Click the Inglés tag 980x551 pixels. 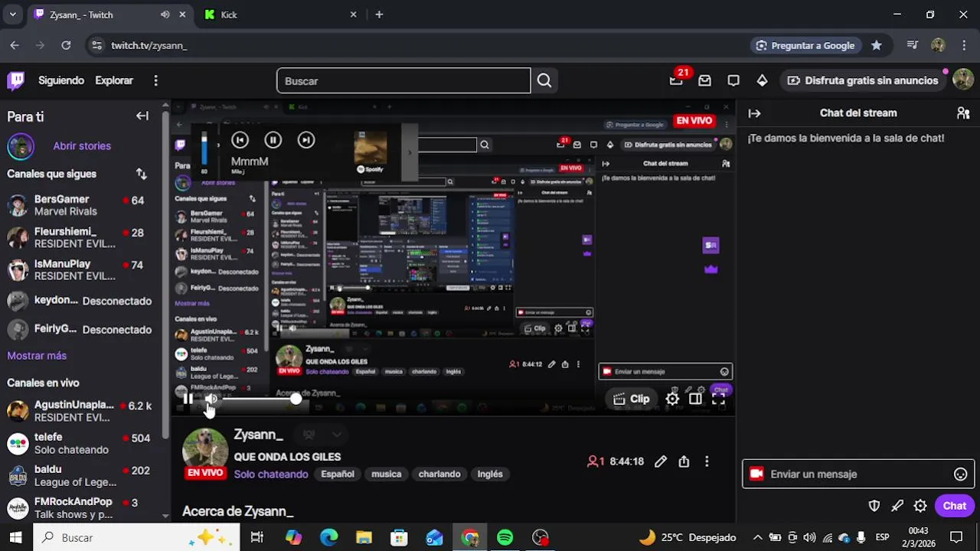tap(490, 474)
